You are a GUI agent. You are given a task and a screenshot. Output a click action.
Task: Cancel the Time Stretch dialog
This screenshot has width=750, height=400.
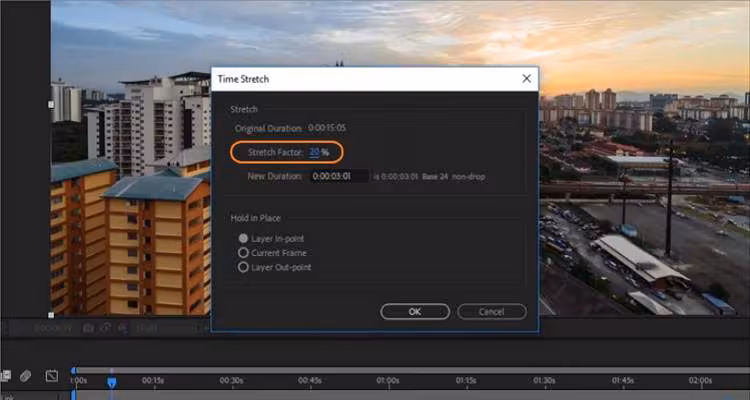pos(492,311)
